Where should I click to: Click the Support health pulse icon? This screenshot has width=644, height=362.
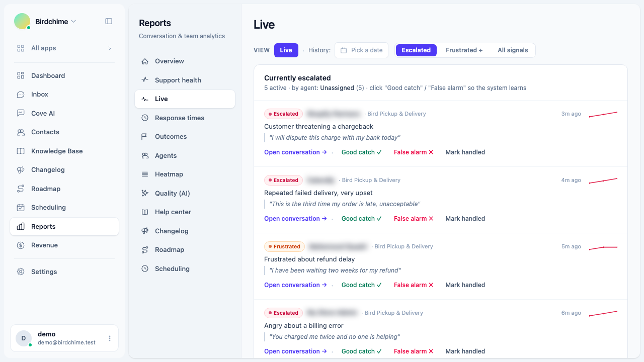(145, 80)
